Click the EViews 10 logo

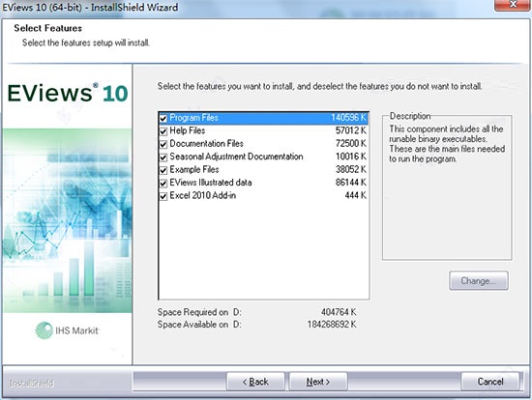coord(68,93)
